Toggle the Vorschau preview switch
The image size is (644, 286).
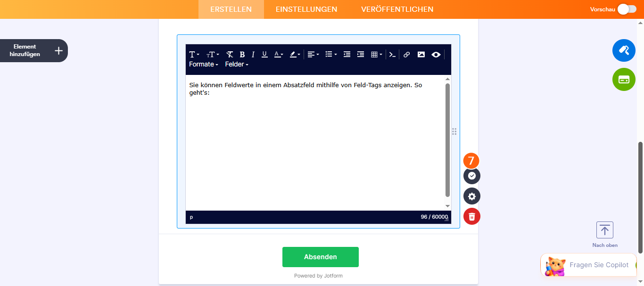click(x=627, y=9)
